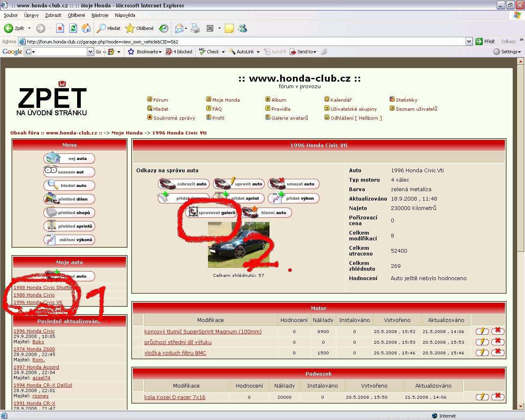The width and height of the screenshot is (525, 420).
Task: Expand the Bookmarks dropdown in Google toolbar
Action: pyautogui.click(x=160, y=52)
